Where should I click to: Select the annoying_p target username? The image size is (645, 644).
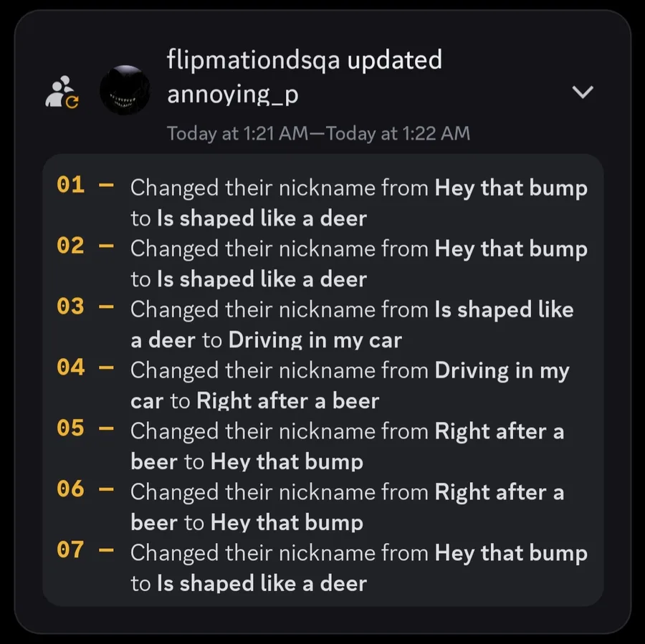[x=232, y=95]
